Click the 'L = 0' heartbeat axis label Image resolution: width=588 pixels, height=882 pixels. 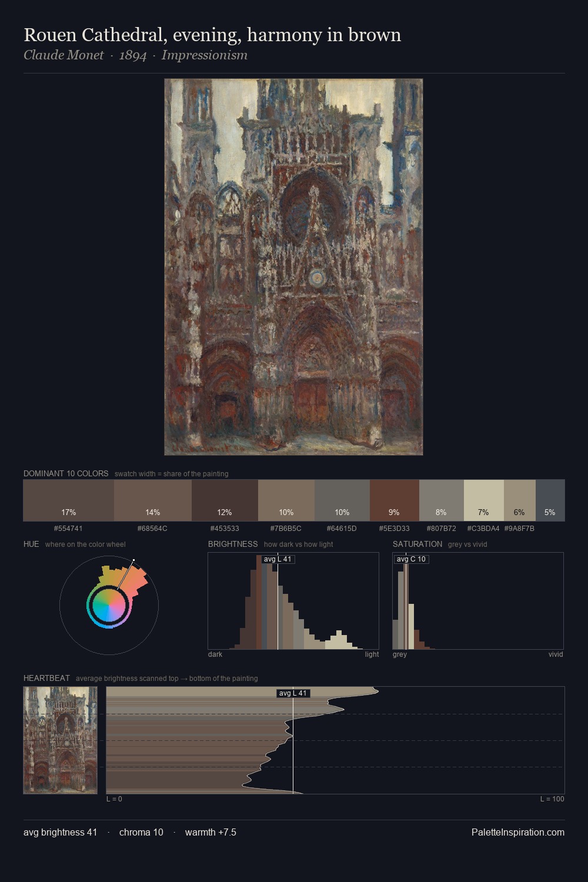tap(114, 799)
